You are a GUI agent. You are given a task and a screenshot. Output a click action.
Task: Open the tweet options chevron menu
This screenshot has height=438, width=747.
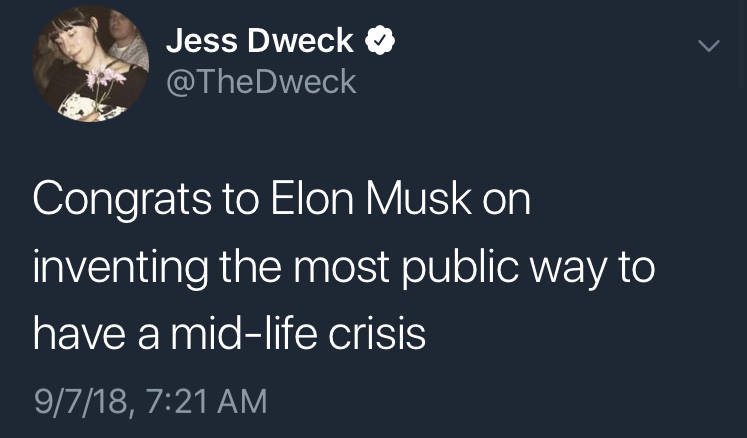[708, 46]
